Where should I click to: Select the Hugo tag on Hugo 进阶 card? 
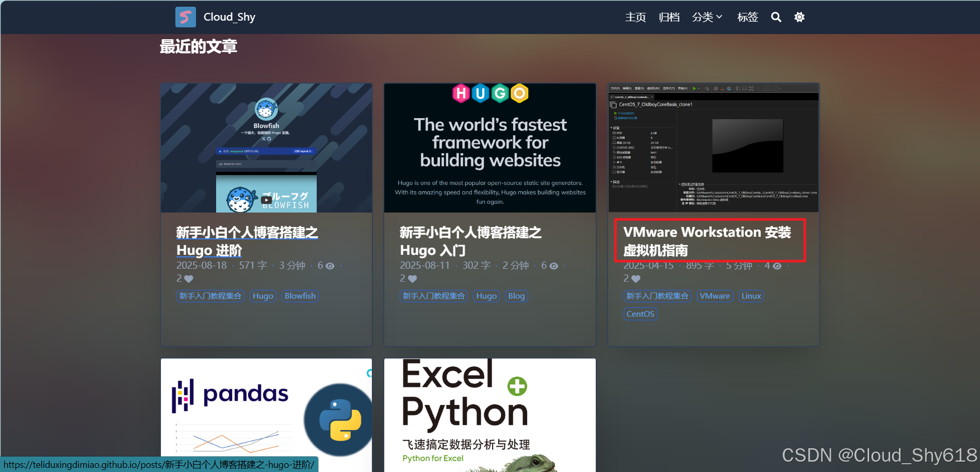[263, 296]
